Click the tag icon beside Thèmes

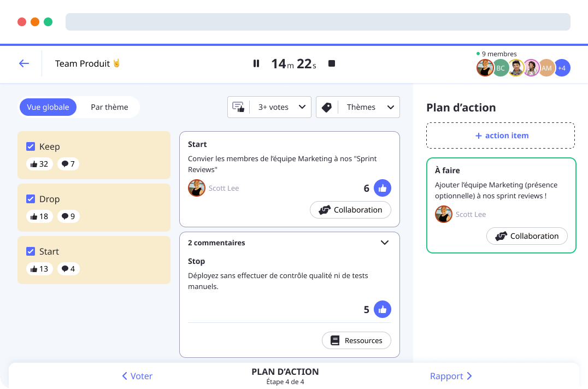tap(327, 107)
